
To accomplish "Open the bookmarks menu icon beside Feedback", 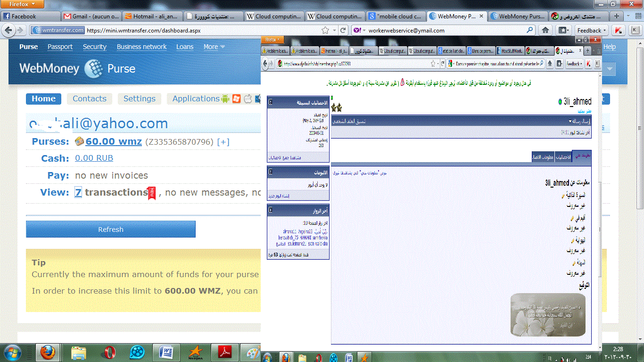I will [563, 30].
